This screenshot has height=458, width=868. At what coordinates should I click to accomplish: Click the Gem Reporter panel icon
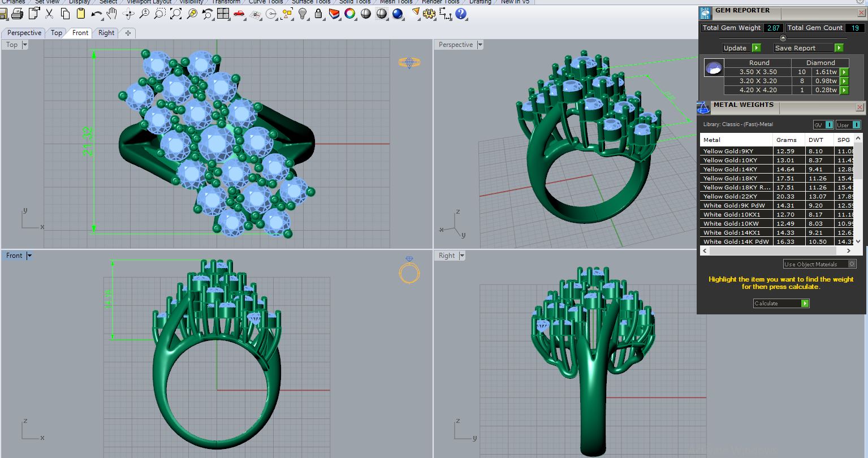(705, 12)
